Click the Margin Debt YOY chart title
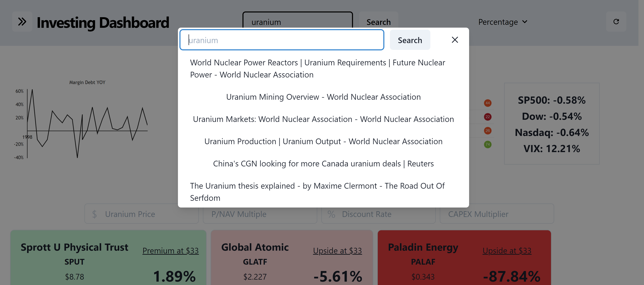Screen dimensions: 644x285 click(x=87, y=82)
